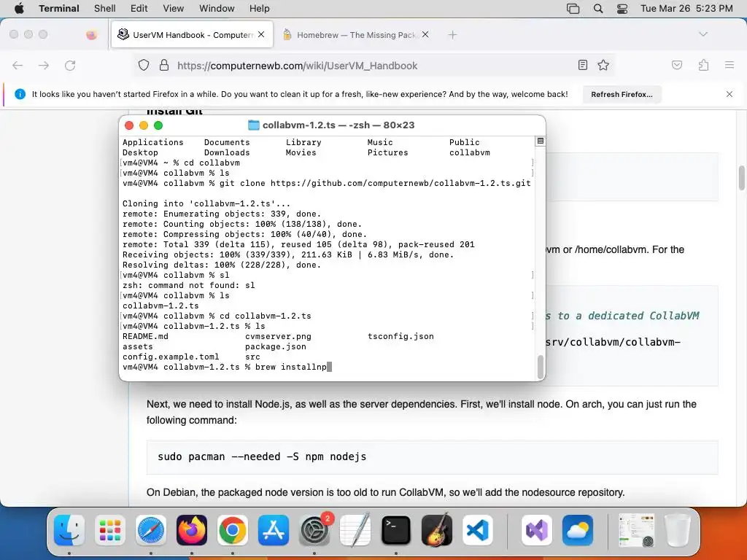Open Visual Studio from the Dock
The height and width of the screenshot is (560, 747).
(537, 530)
